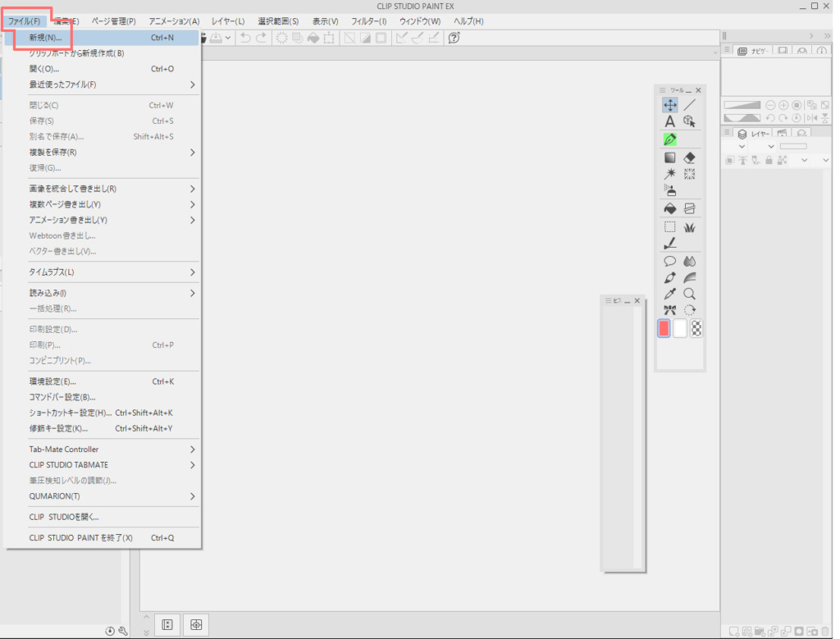
Task: Select the Fill paint bucket tool
Action: coord(669,208)
